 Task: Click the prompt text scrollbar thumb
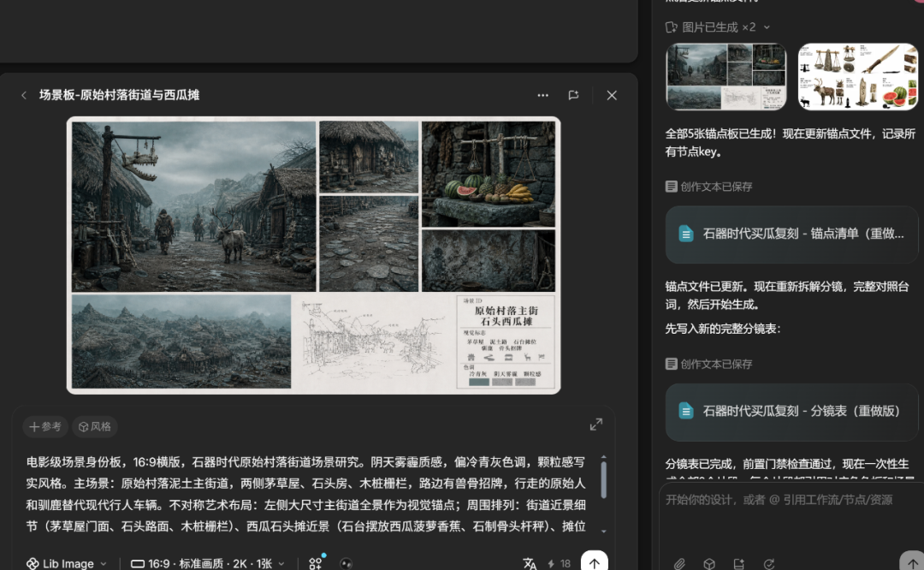pyautogui.click(x=603, y=479)
